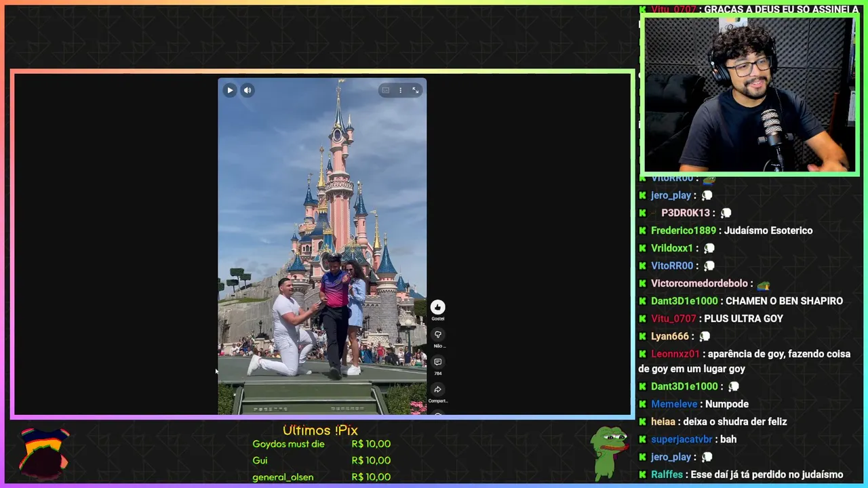Click chat username Memeleve
The width and height of the screenshot is (868, 488).
674,404
